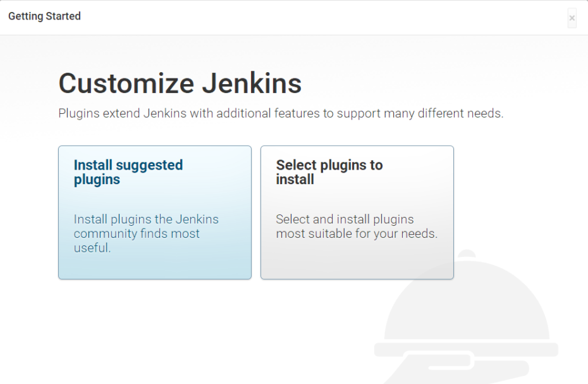Image resolution: width=588 pixels, height=384 pixels.
Task: Click the word Jenkins in the page heading
Action: click(253, 83)
